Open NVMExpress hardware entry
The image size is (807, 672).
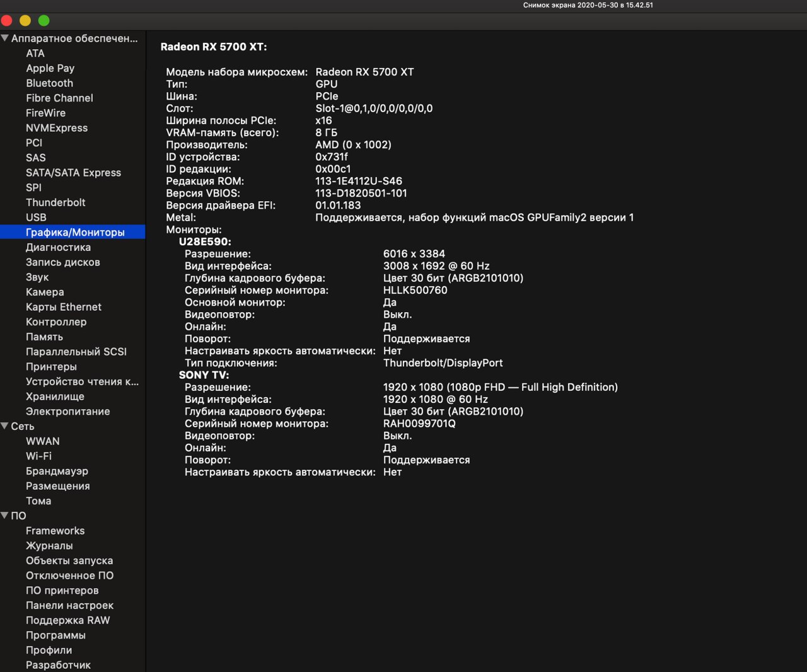point(57,128)
